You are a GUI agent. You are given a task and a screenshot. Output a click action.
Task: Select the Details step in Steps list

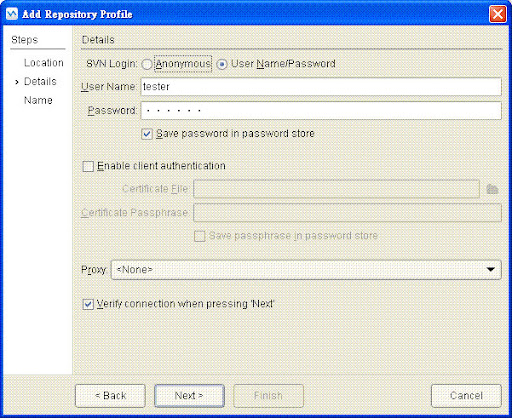tap(40, 81)
